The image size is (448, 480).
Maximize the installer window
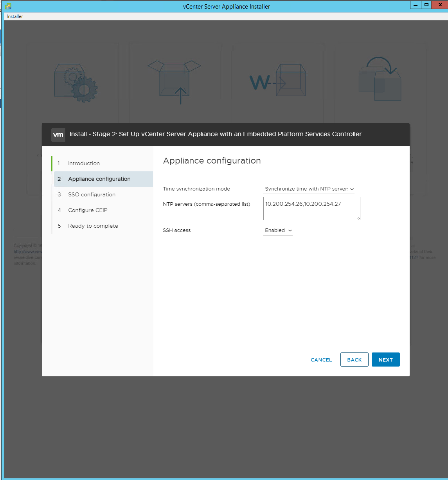click(x=426, y=5)
